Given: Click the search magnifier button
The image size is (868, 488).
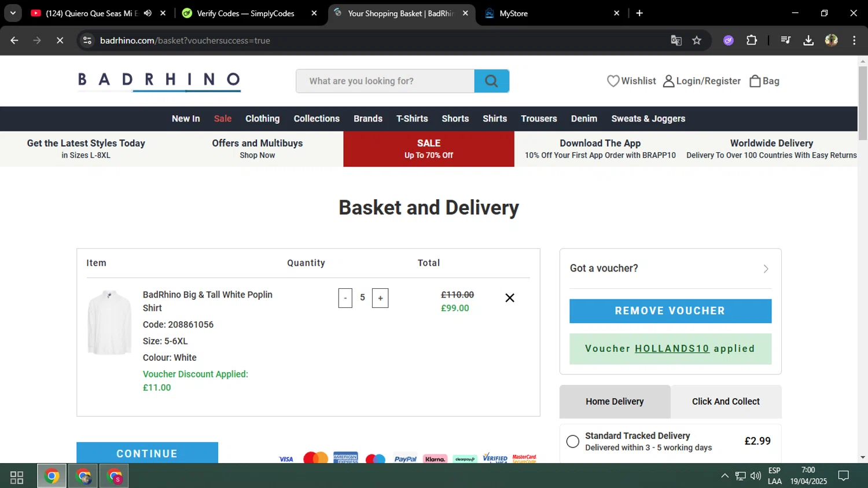Looking at the screenshot, I should click(x=491, y=81).
